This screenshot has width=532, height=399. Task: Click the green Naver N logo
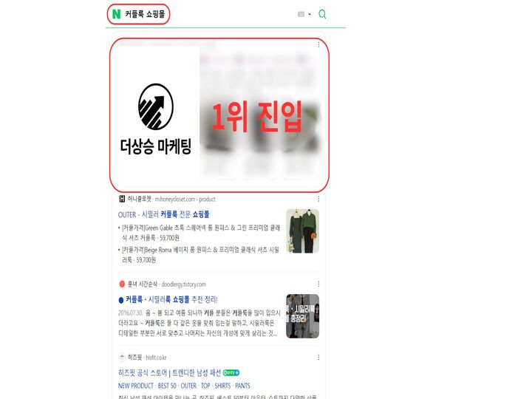pos(117,14)
